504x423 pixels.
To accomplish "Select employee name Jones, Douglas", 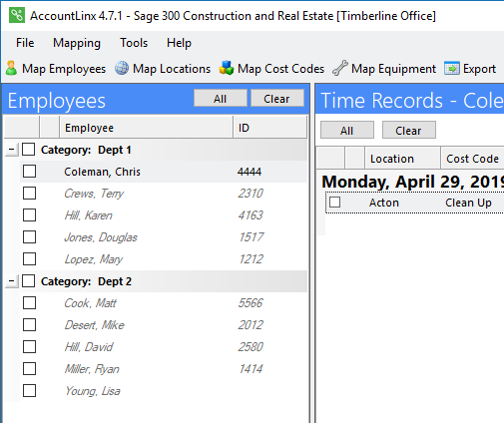I will coord(101,237).
